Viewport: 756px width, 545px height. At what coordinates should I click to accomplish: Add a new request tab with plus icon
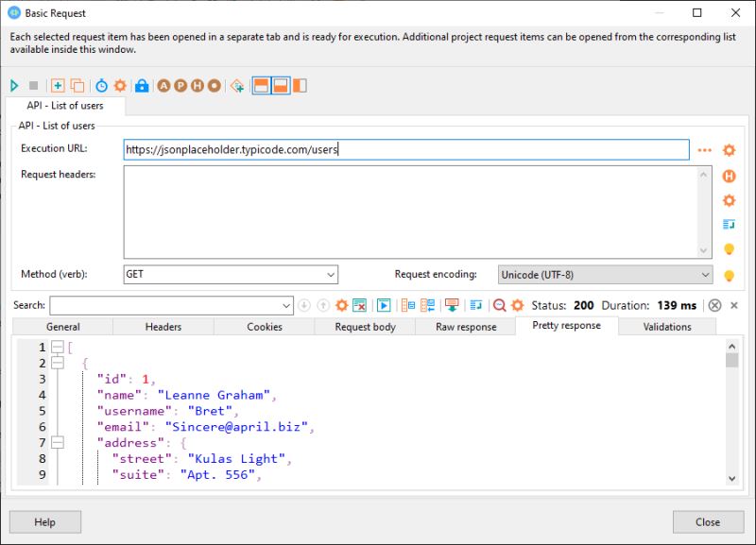coord(58,86)
